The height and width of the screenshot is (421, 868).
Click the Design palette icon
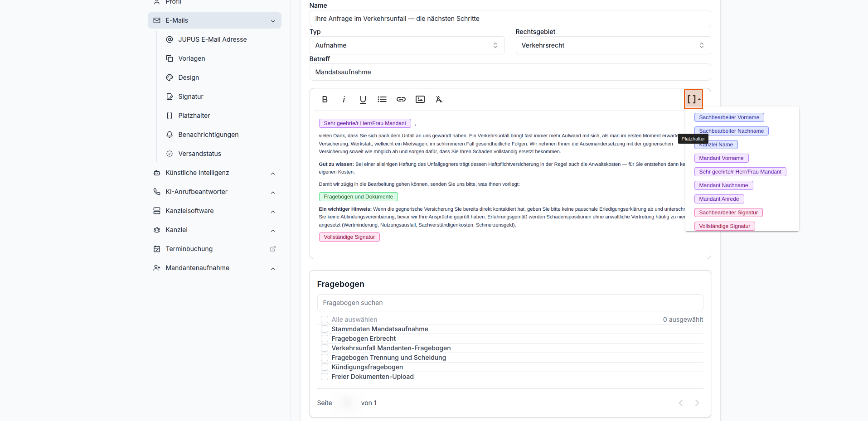[170, 77]
